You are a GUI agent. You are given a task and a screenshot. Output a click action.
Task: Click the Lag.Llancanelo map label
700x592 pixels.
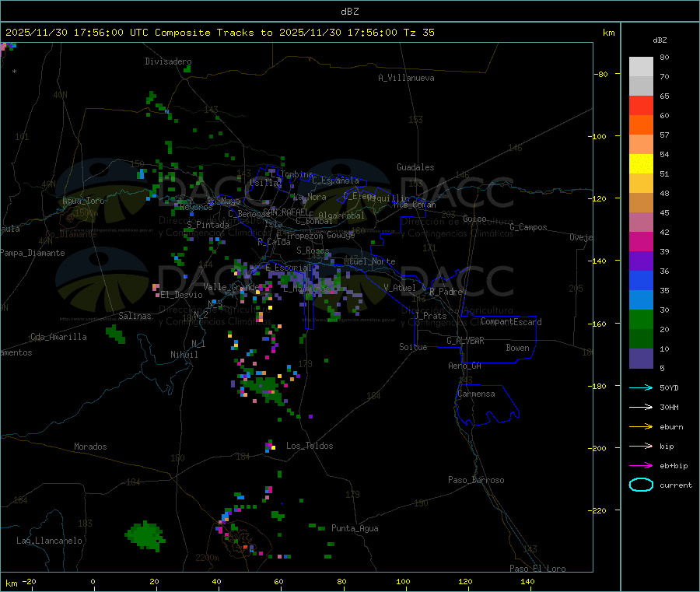49,541
